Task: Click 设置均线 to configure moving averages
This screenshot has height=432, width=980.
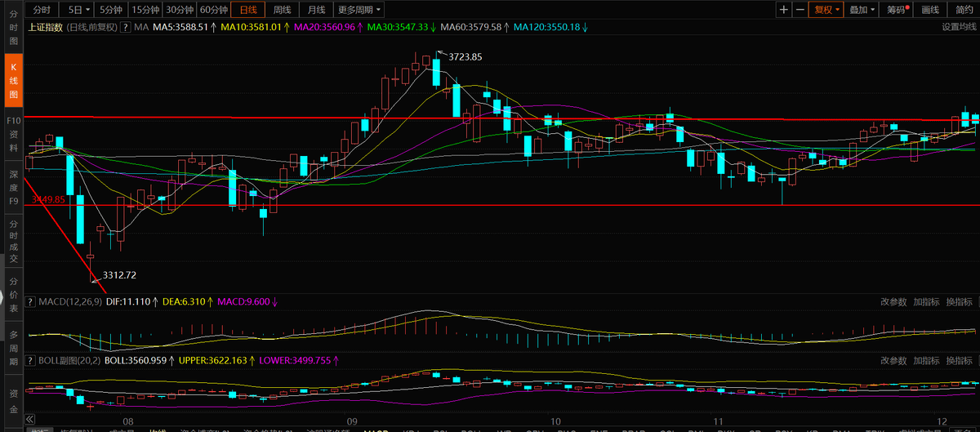Action: point(959,27)
